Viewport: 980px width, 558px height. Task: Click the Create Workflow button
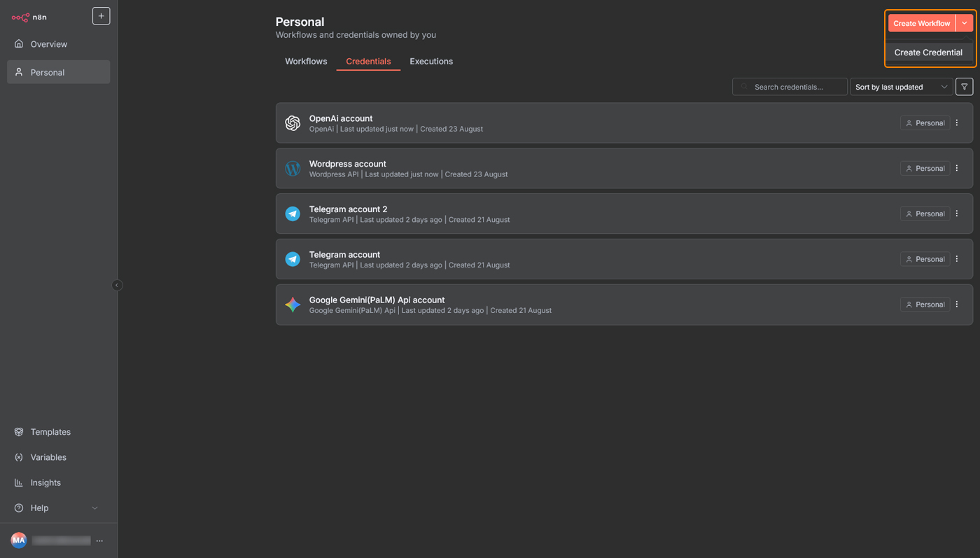tap(921, 22)
